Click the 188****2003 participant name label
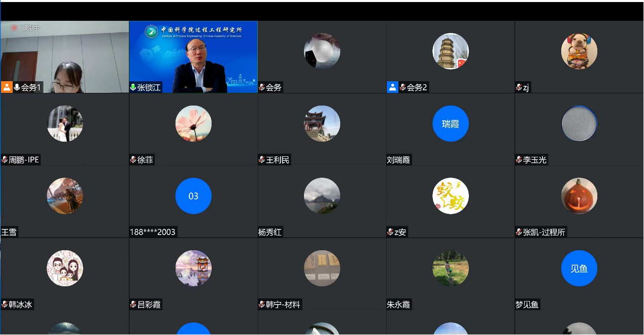This screenshot has height=335, width=644. [153, 232]
